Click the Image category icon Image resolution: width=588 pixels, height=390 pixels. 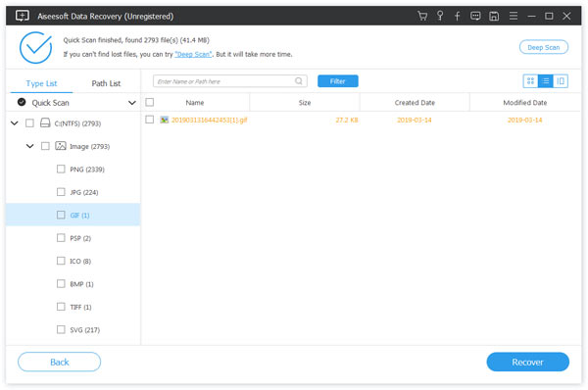[61, 146]
